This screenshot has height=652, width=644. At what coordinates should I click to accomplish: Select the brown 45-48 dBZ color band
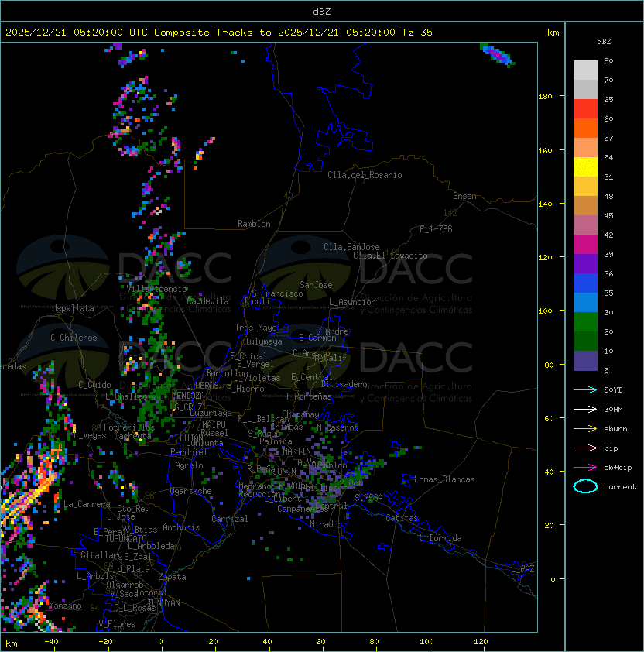pyautogui.click(x=585, y=206)
